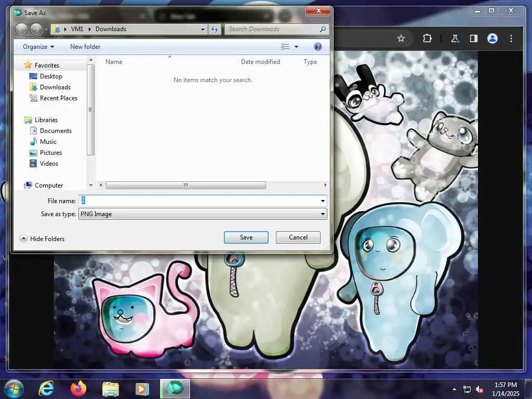Launch Firefox from the taskbar
532x399 pixels.
pyautogui.click(x=78, y=389)
